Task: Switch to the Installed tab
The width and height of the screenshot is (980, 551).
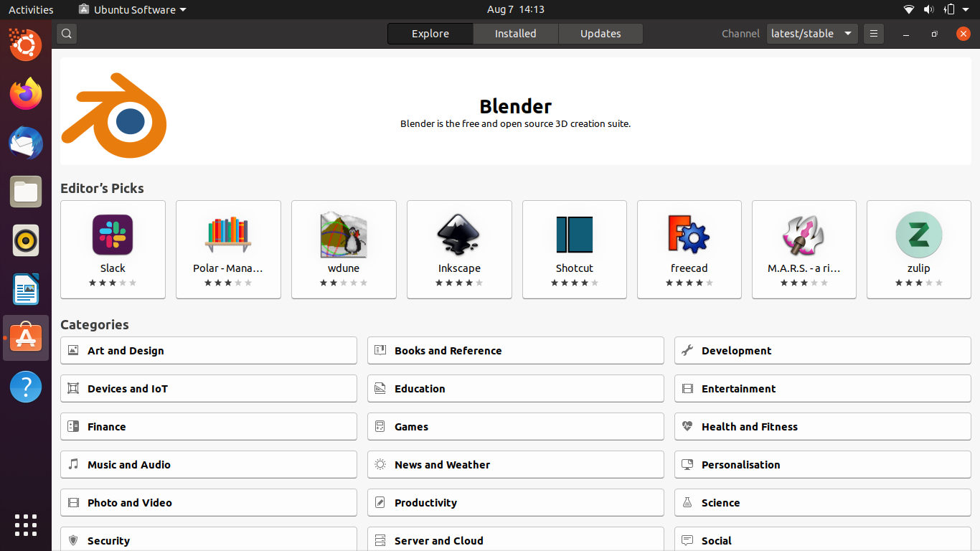Action: pyautogui.click(x=515, y=34)
